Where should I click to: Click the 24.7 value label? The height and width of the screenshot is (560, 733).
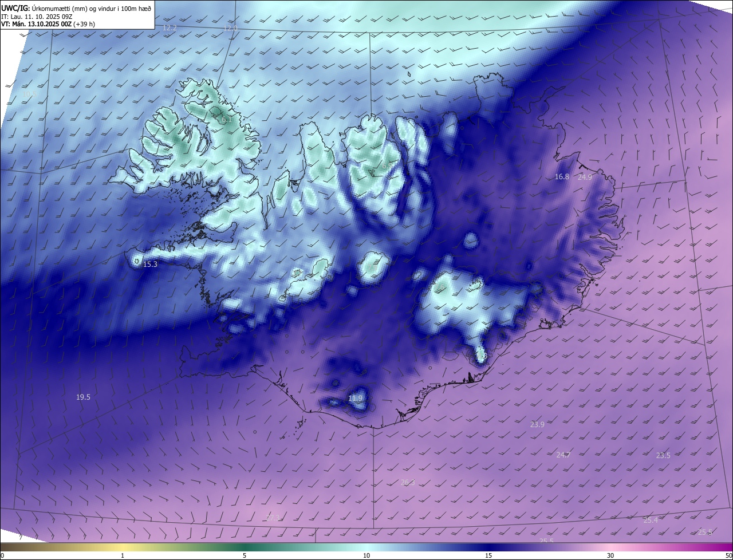tap(563, 455)
